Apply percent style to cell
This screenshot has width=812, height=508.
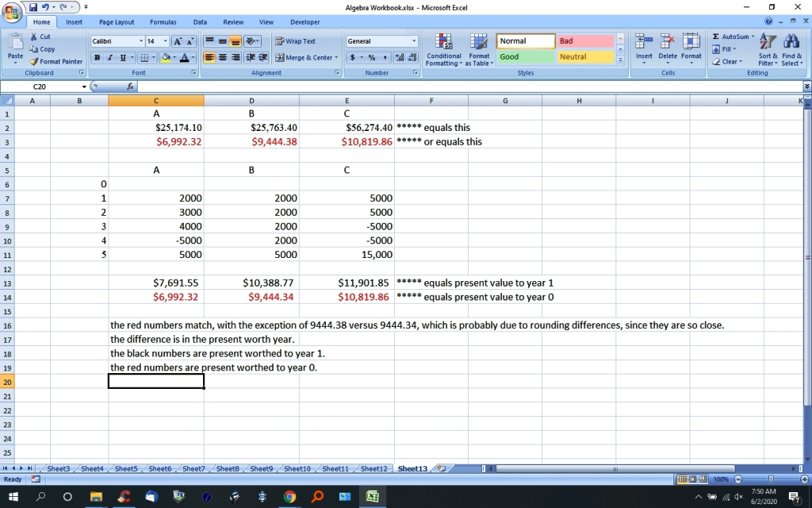click(372, 57)
